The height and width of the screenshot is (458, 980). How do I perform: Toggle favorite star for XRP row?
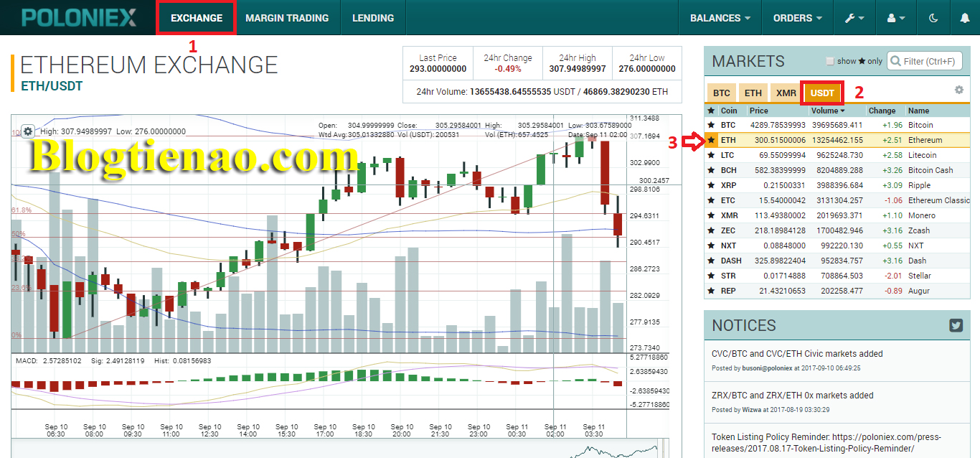click(x=711, y=185)
